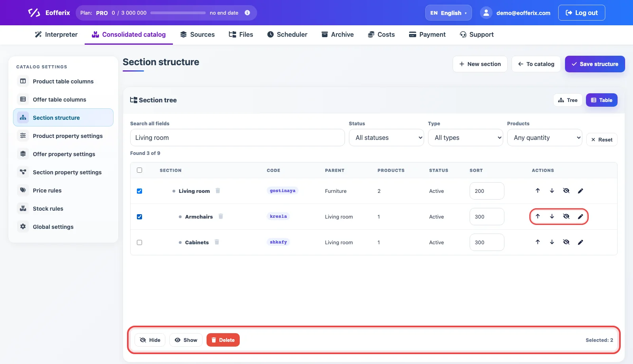Click Save structure

[x=595, y=64]
